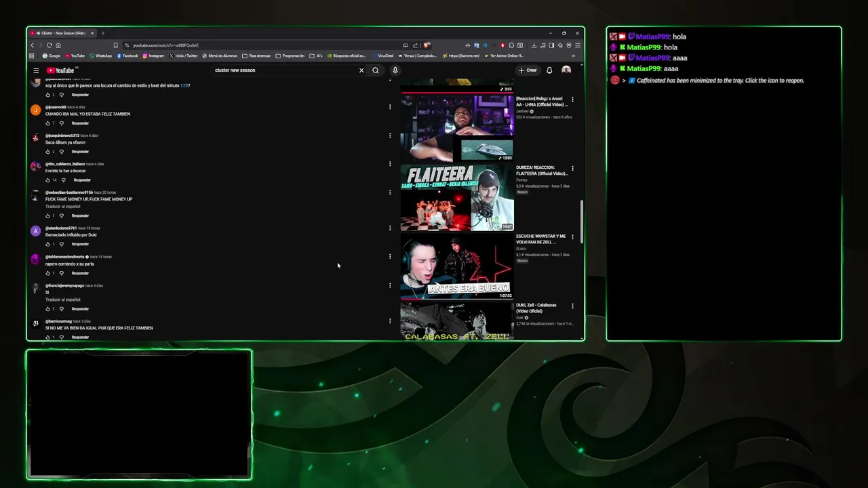
Task: Open options menu for the @juaannokk comment
Action: (390, 107)
